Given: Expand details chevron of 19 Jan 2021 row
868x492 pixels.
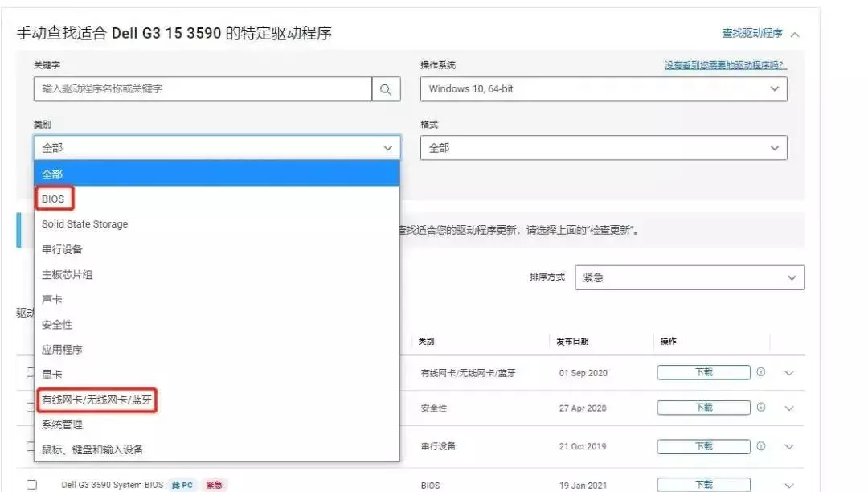Looking at the screenshot, I should click(x=789, y=486).
